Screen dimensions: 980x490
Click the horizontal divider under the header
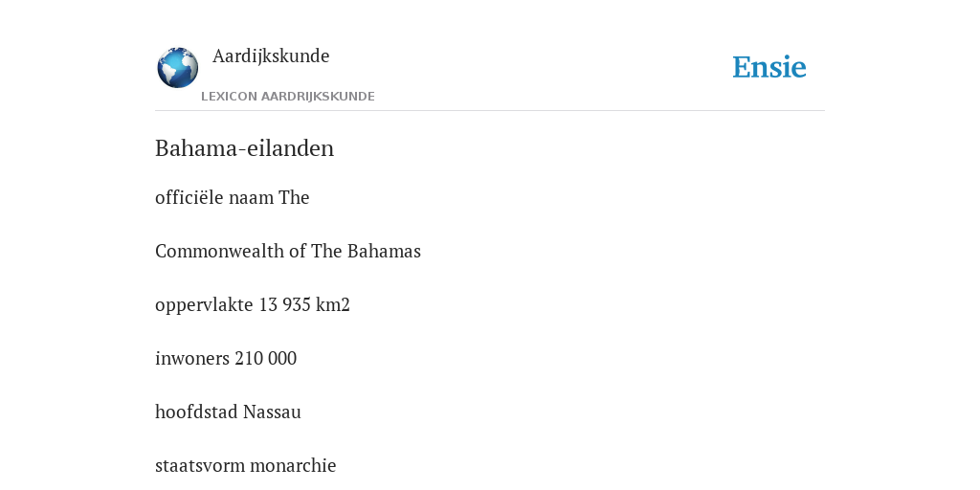490,111
